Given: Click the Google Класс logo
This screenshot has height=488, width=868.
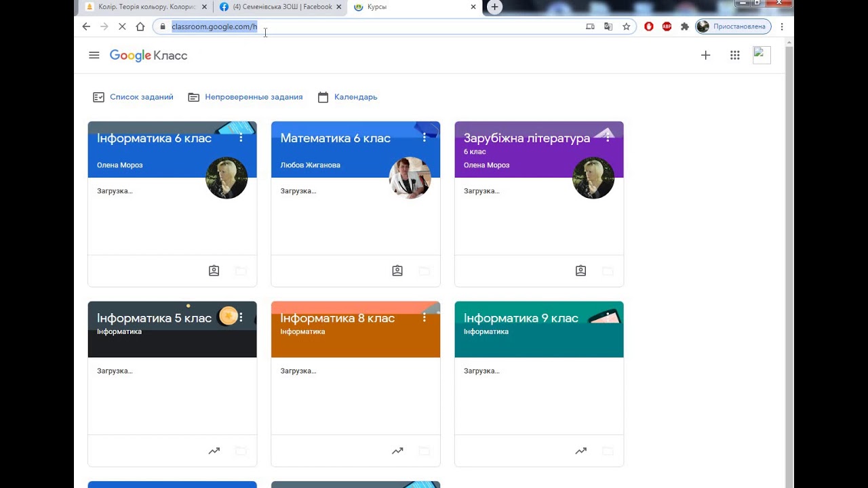Looking at the screenshot, I should pos(149,56).
